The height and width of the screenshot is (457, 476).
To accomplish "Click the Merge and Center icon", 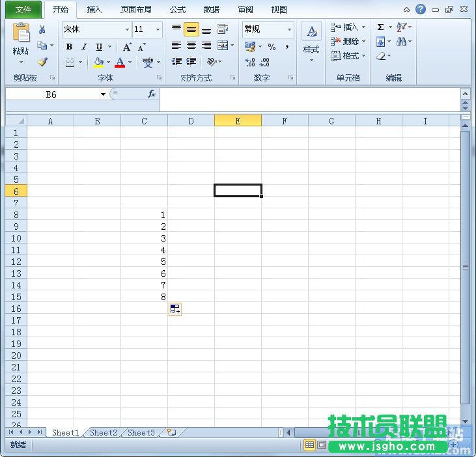I will (x=223, y=46).
